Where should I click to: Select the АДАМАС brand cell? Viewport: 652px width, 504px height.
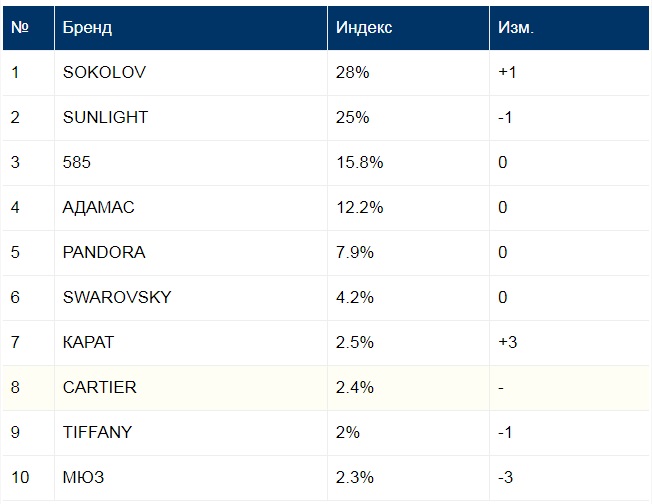(x=98, y=207)
